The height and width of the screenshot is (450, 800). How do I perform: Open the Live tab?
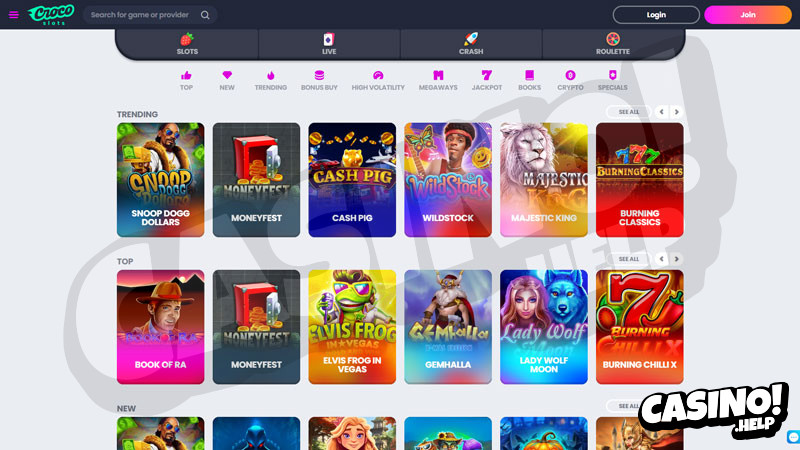329,44
